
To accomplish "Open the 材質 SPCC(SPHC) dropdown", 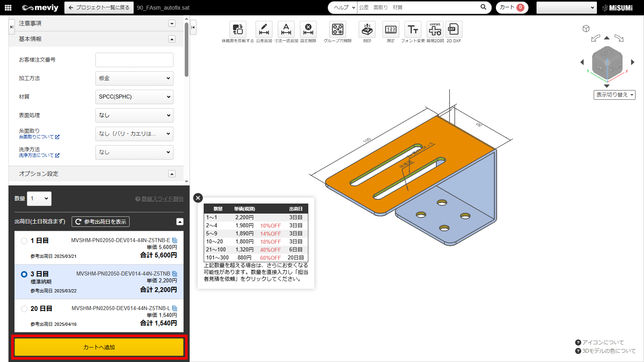I will click(x=134, y=97).
